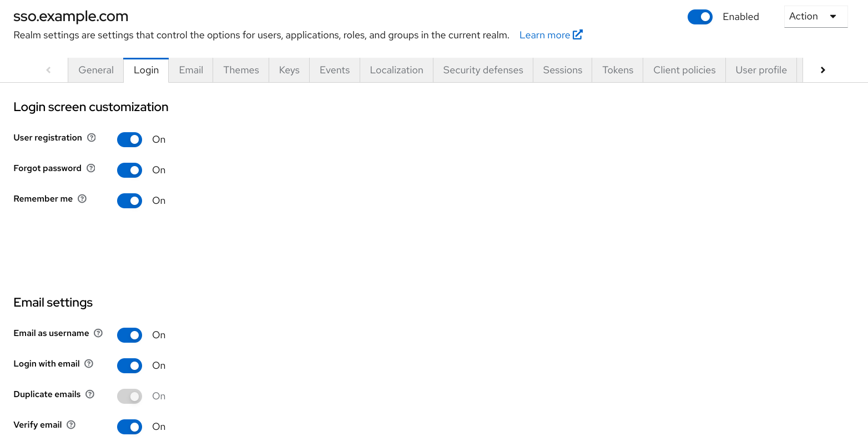Disable the User registration switch
This screenshot has width=868, height=441.
click(x=129, y=139)
